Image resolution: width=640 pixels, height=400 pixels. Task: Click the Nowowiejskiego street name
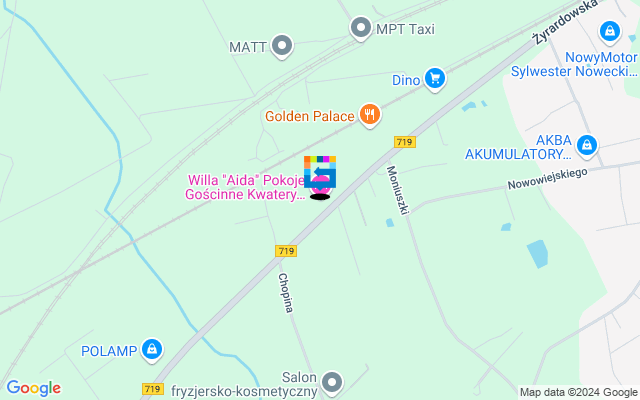(547, 179)
